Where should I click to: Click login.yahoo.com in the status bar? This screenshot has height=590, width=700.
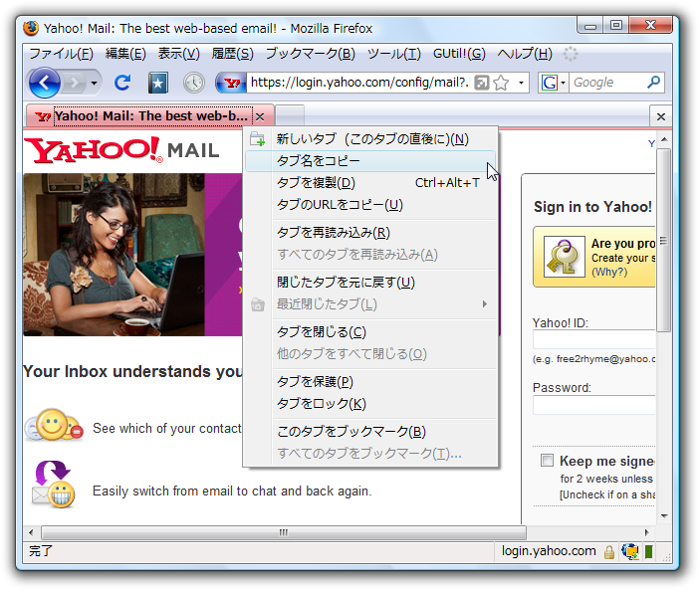coord(549,551)
